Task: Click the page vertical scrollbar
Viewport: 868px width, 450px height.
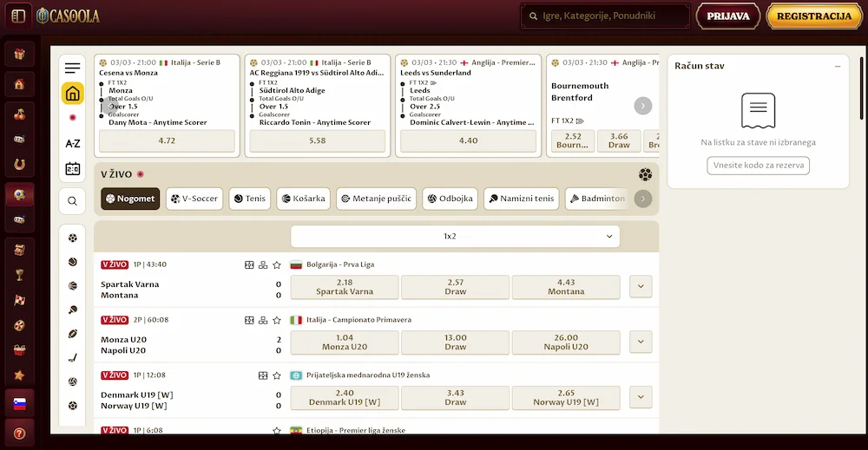Action: point(861,88)
